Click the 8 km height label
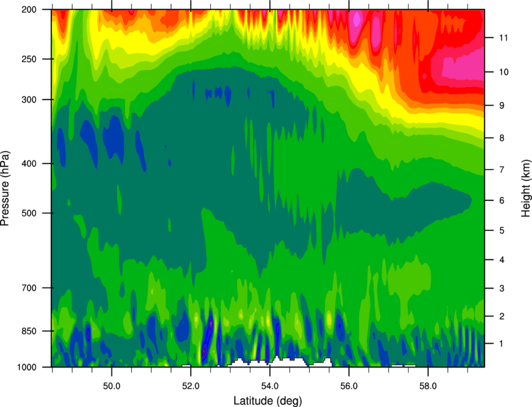The image size is (532, 407). (502, 138)
